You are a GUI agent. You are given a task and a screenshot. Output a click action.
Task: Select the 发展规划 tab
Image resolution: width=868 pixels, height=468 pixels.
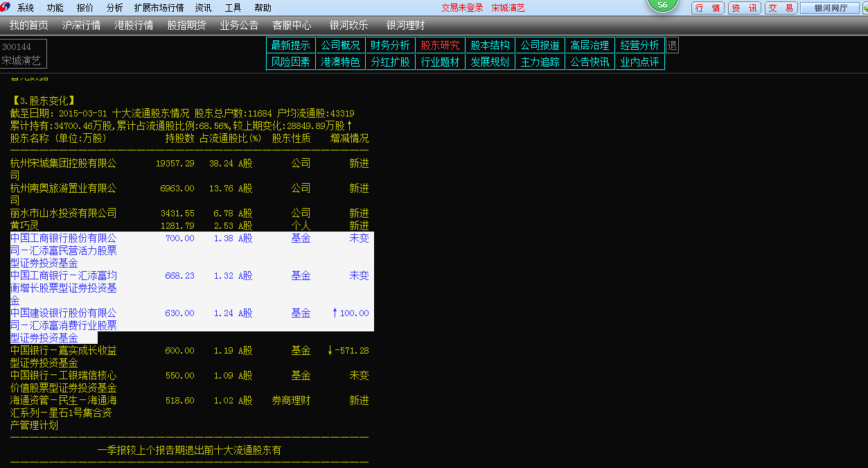[490, 62]
